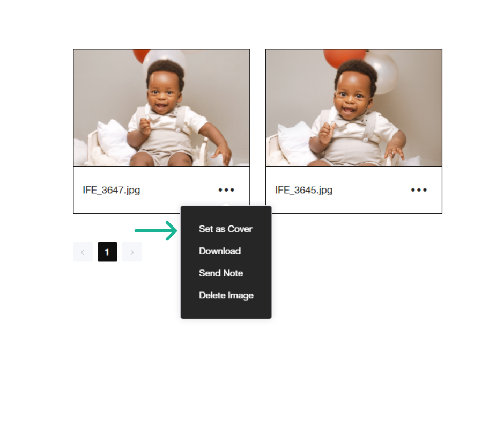The width and height of the screenshot is (504, 423).
Task: Go to the previous page arrow
Action: (83, 252)
